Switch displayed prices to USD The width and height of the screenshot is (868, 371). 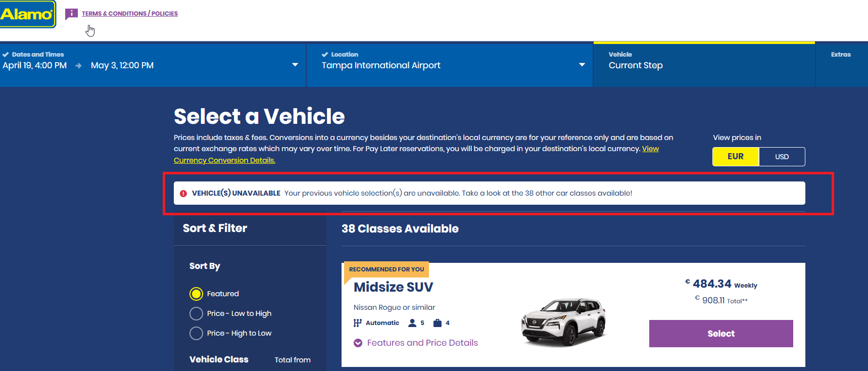(x=782, y=157)
